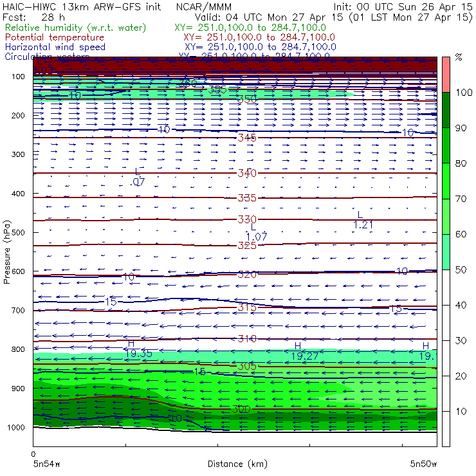Click the 'Pressure (hPa)' axis label
Screen dimensions: 476x476
[7, 252]
